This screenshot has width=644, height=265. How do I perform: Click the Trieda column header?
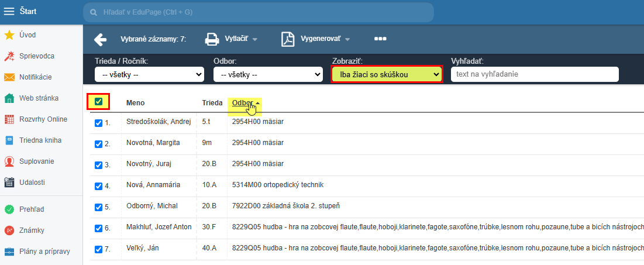pyautogui.click(x=212, y=103)
